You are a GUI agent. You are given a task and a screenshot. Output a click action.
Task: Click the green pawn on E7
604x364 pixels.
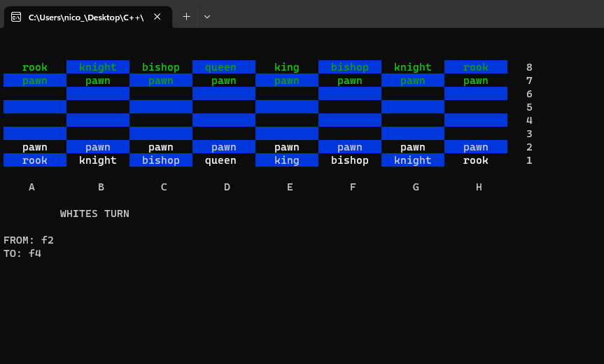click(x=286, y=81)
